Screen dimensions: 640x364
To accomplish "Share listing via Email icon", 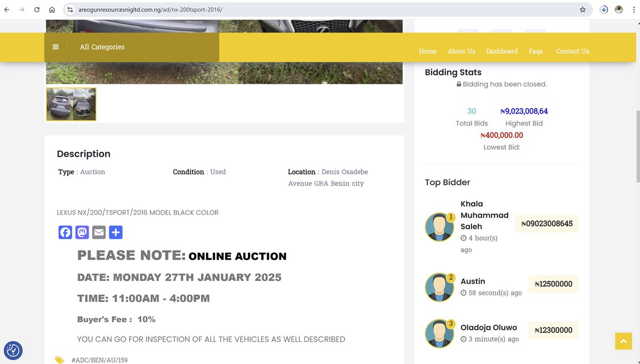I will pyautogui.click(x=99, y=232).
